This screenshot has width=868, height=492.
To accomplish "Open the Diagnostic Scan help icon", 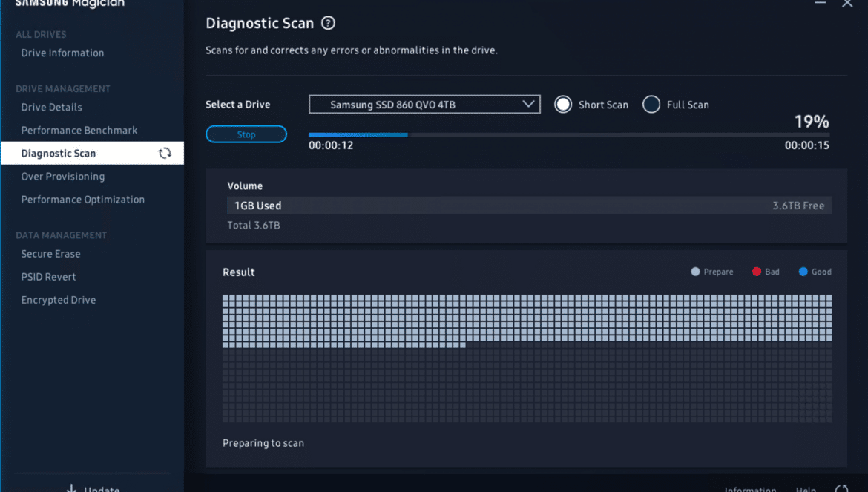I will tap(328, 23).
